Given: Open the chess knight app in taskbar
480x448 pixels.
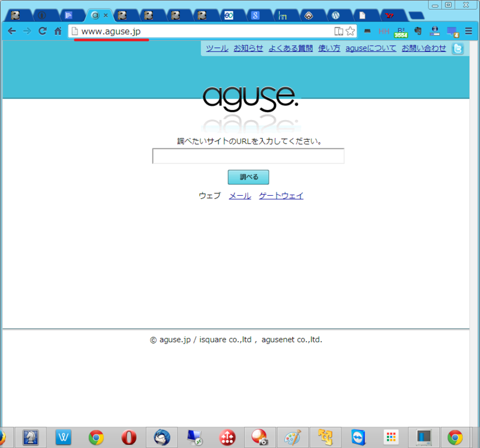Looking at the screenshot, I should [x=31, y=437].
